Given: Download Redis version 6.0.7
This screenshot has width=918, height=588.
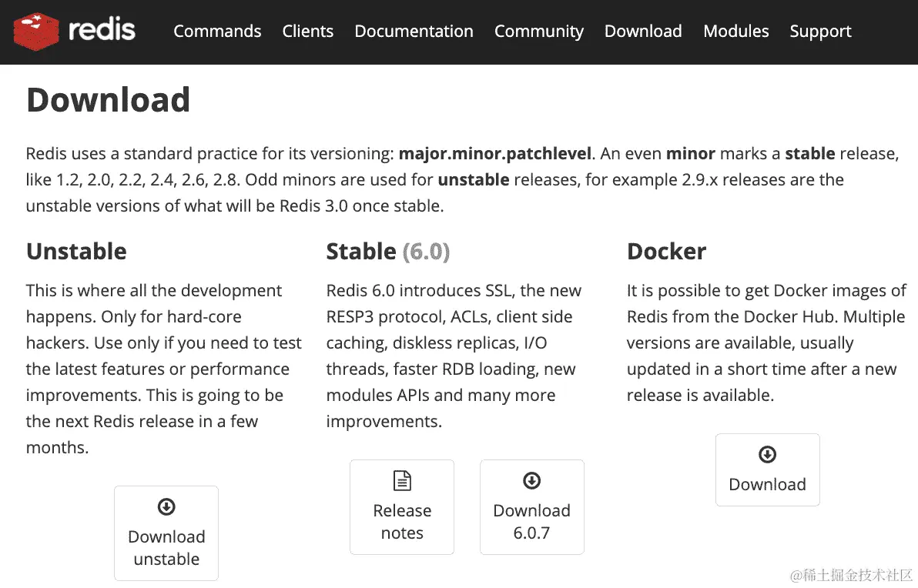Looking at the screenshot, I should pos(531,506).
